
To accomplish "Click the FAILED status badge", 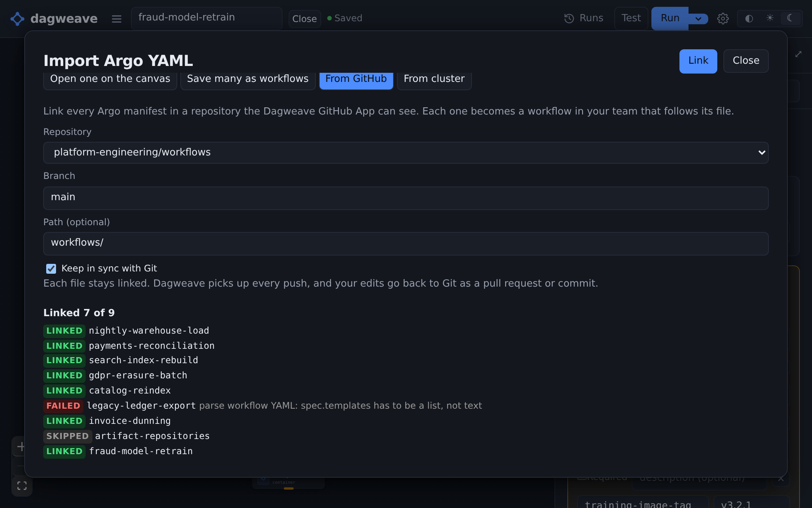I will (63, 406).
